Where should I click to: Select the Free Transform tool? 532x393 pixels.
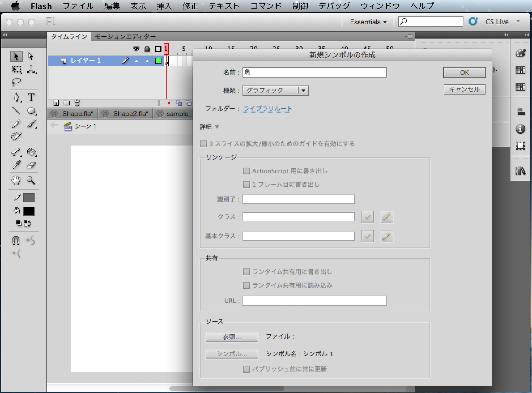coord(16,69)
